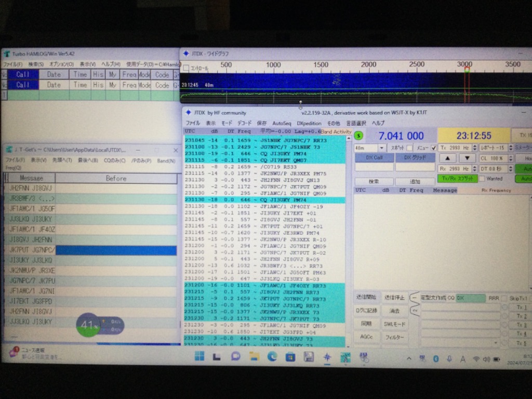The image size is (532, 399).
Task: Toggle the RRR checkbox
Action: tap(504, 298)
